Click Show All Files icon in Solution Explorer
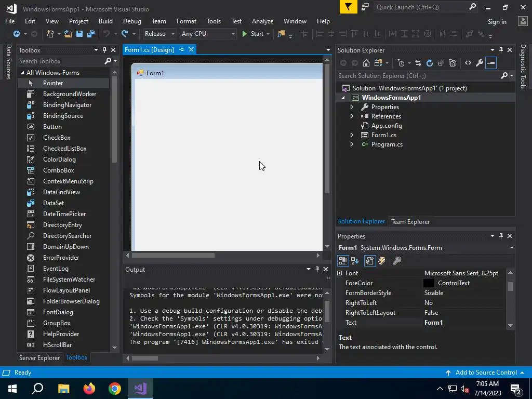Image resolution: width=532 pixels, height=399 pixels. coord(453,63)
